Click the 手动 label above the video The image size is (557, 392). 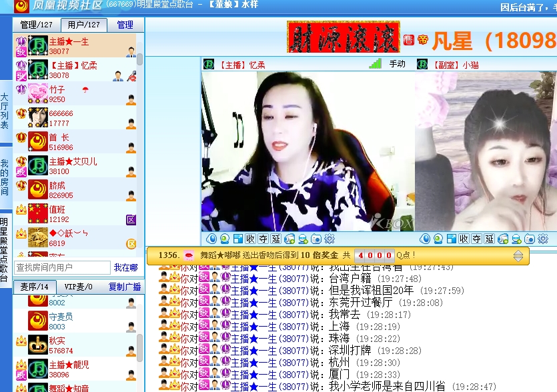[397, 64]
